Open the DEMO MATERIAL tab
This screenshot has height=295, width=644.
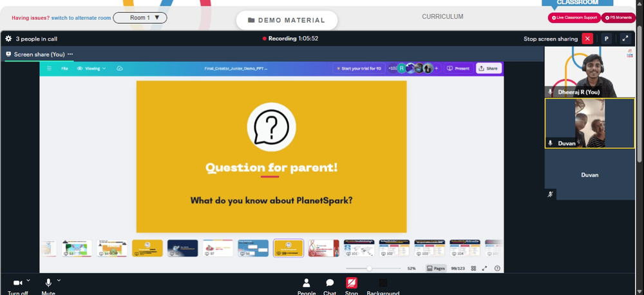coord(287,20)
